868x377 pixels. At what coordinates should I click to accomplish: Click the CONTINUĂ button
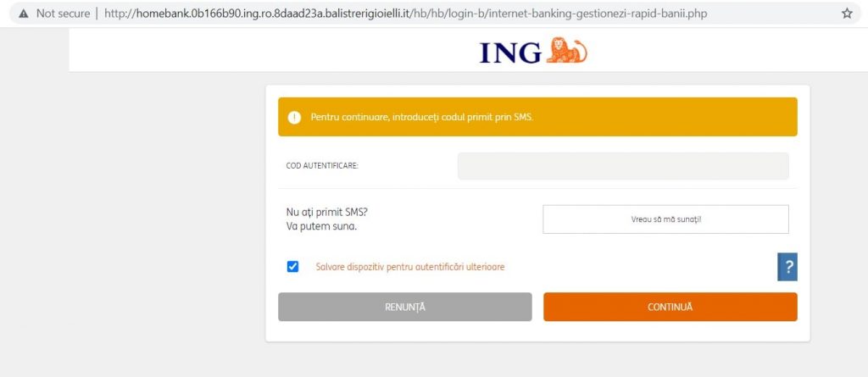[670, 307]
